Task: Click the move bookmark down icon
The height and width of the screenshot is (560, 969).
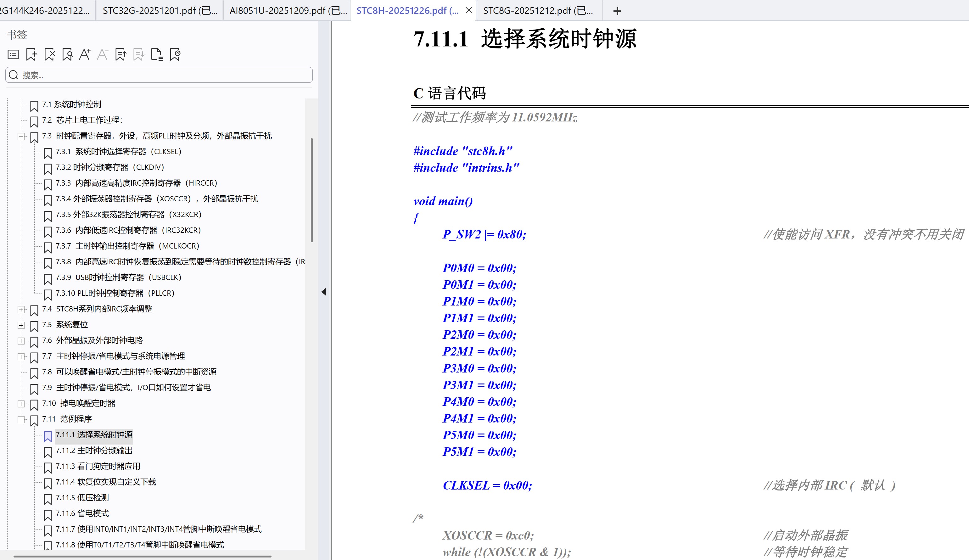Action: pos(138,55)
